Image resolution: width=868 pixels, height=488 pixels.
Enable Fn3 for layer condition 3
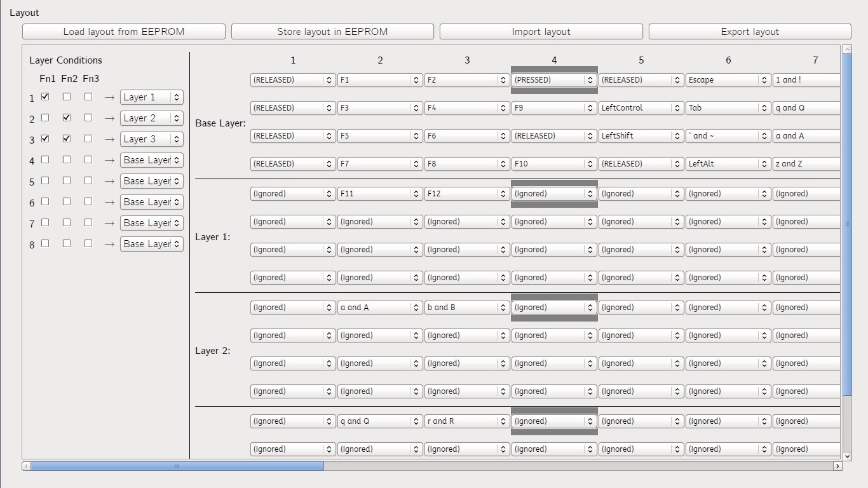pos(88,139)
